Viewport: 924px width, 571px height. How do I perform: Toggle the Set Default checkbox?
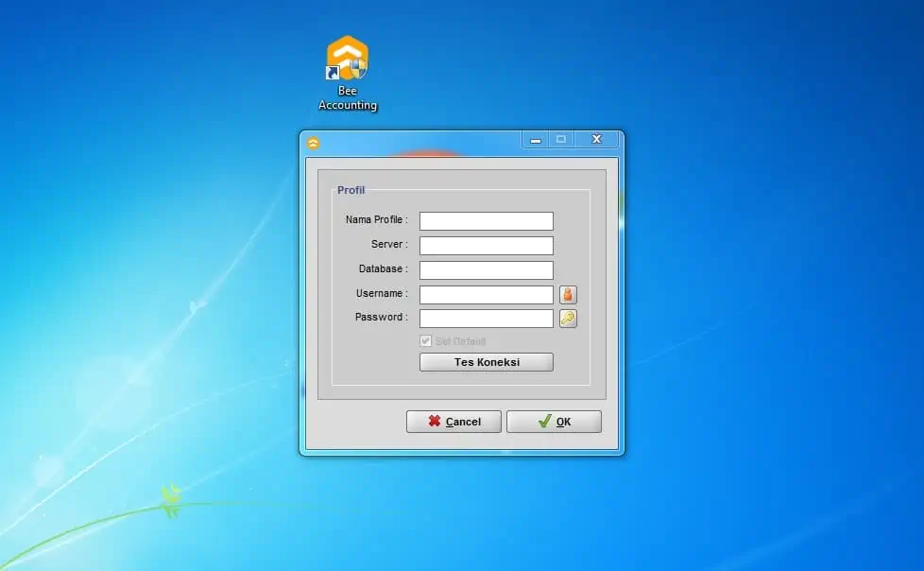[x=425, y=341]
